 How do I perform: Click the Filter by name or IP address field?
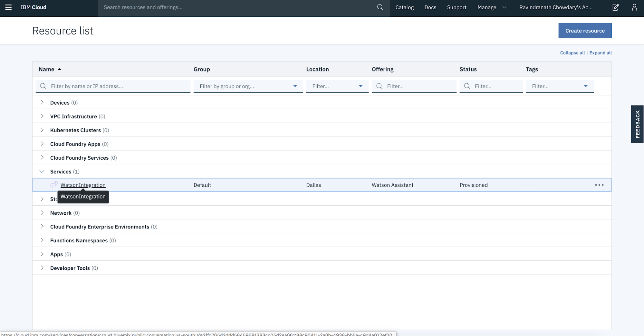(x=113, y=86)
